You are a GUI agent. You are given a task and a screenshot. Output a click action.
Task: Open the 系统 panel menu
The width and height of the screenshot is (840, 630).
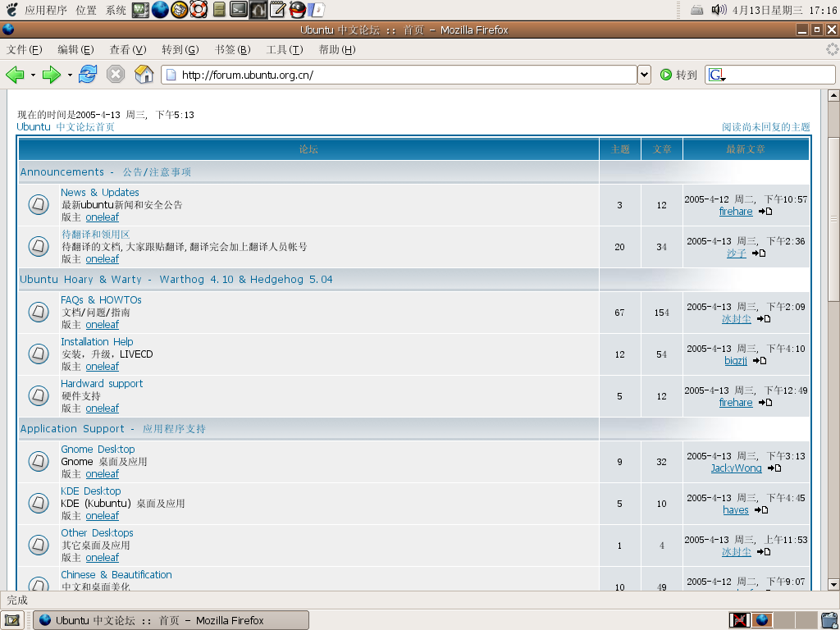click(116, 10)
